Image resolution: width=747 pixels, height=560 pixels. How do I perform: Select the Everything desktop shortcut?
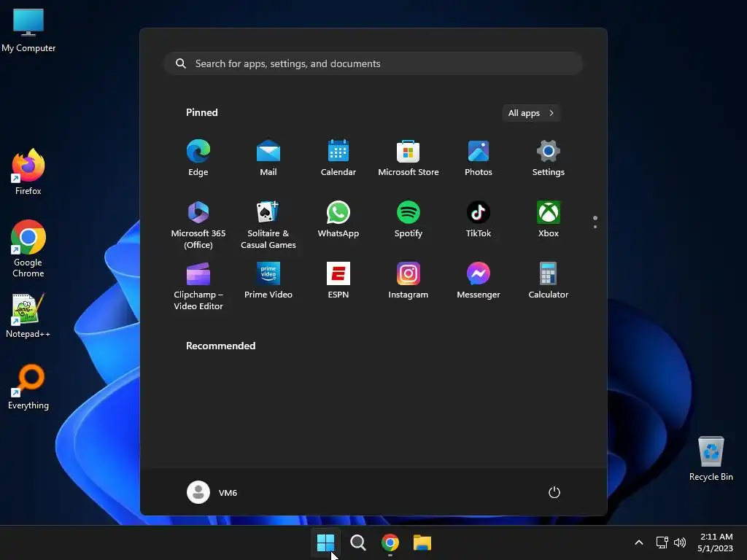[28, 387]
